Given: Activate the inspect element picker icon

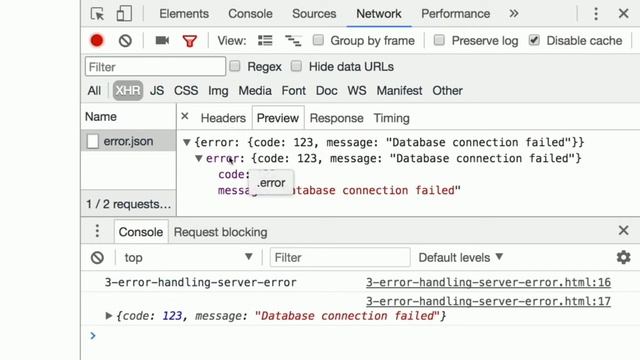Looking at the screenshot, I should coord(97,13).
